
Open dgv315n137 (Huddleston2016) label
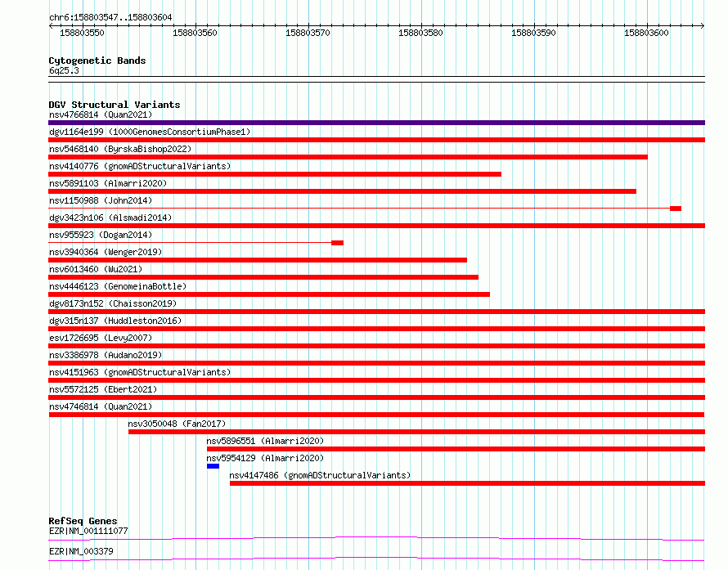click(115, 321)
